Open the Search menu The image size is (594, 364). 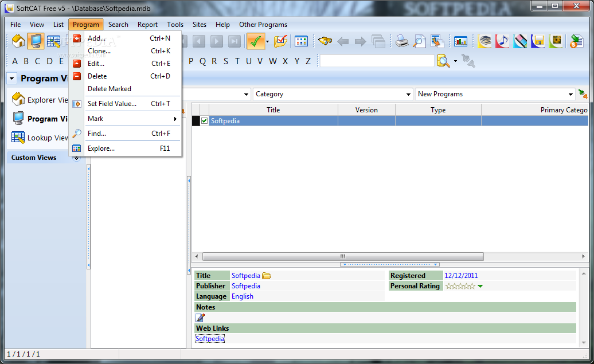pos(118,25)
